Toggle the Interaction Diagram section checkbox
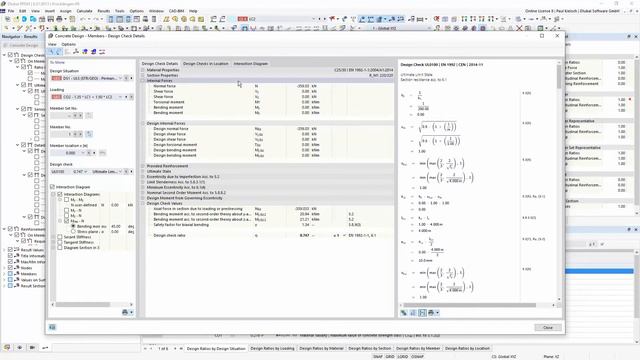 point(53,187)
